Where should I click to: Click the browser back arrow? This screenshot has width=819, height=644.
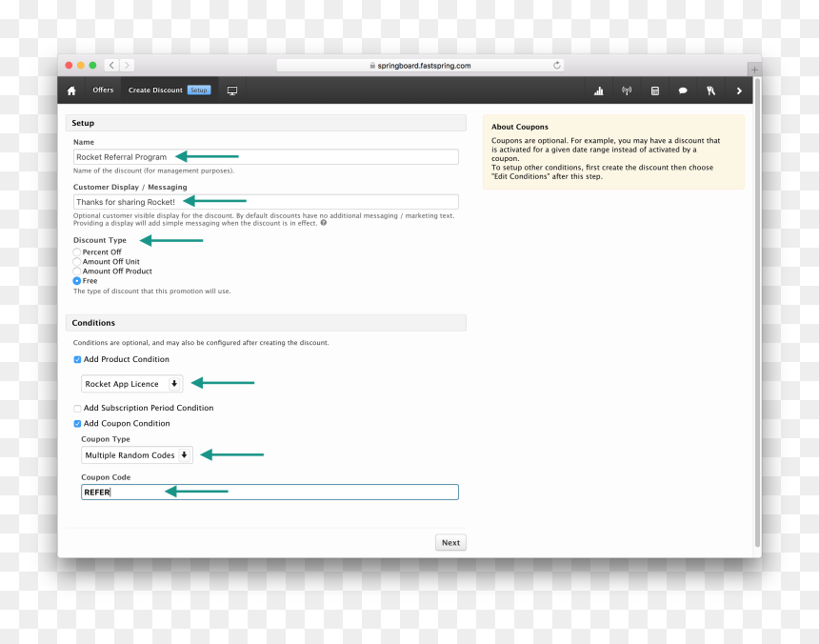[111, 66]
